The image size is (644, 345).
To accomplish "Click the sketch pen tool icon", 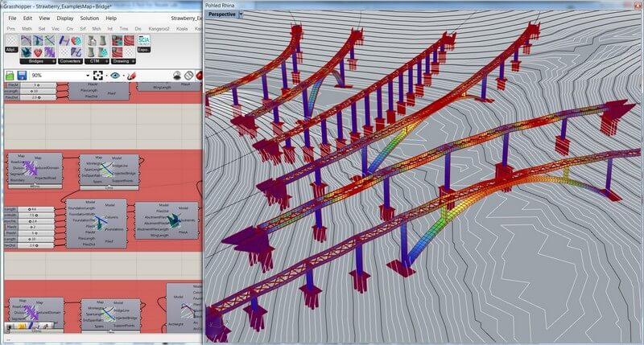I will point(131,75).
